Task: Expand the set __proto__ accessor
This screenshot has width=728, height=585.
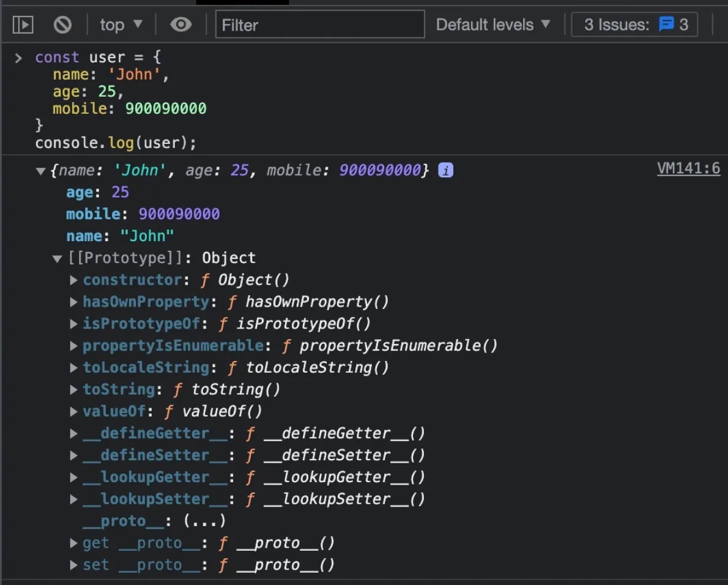Action: [73, 565]
